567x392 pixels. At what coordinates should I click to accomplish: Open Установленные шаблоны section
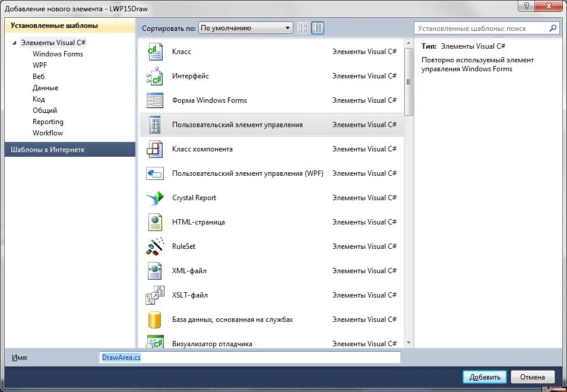click(x=70, y=26)
